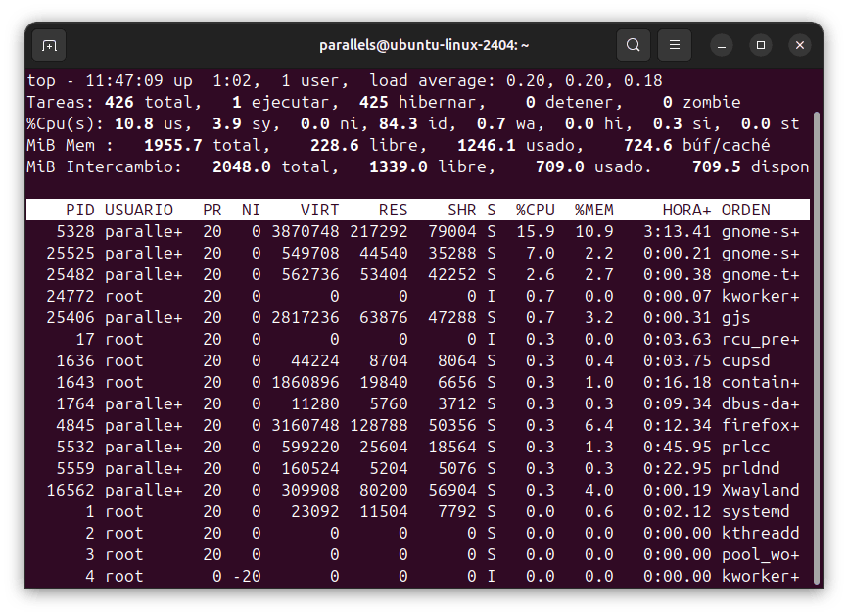Click the 0 zombie text

[x=701, y=102]
